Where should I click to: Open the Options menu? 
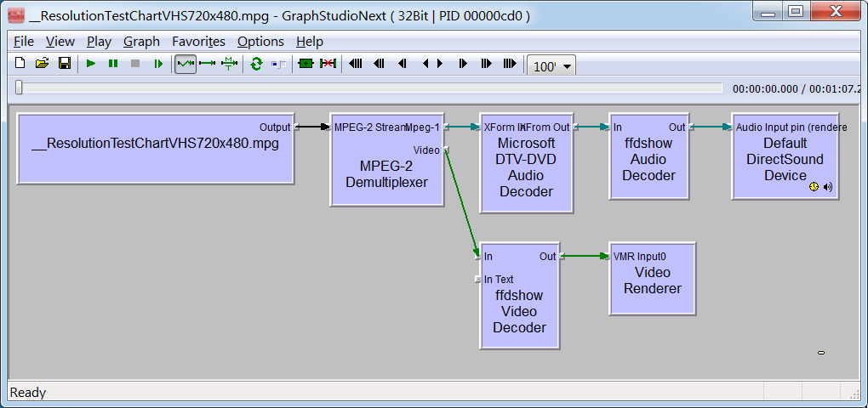tap(260, 42)
